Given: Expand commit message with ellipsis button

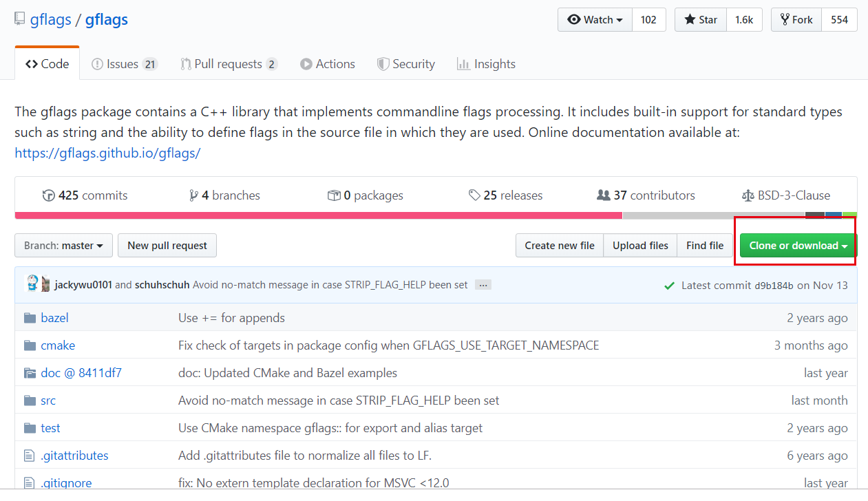Looking at the screenshot, I should 483,285.
